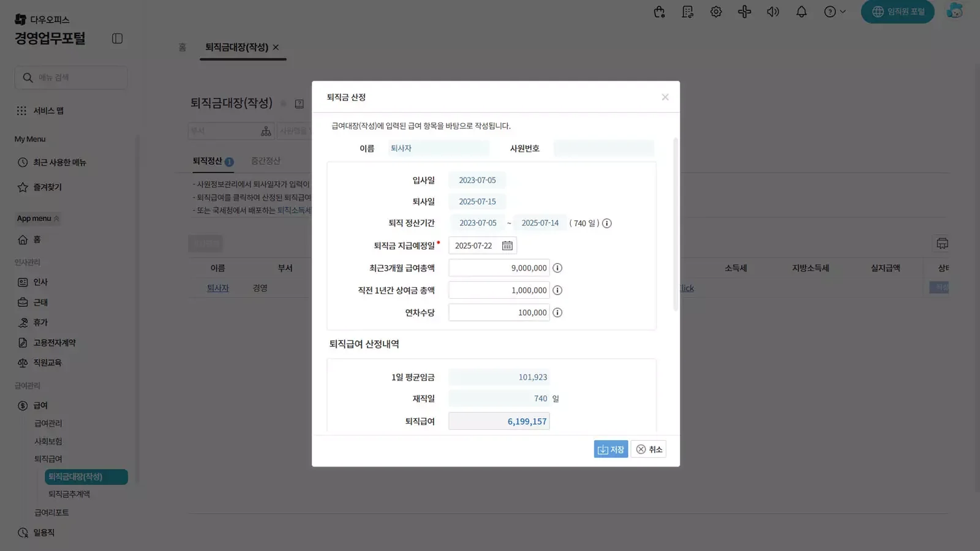The height and width of the screenshot is (551, 980).
Task: Click the print icon above the payroll table
Action: pyautogui.click(x=941, y=243)
